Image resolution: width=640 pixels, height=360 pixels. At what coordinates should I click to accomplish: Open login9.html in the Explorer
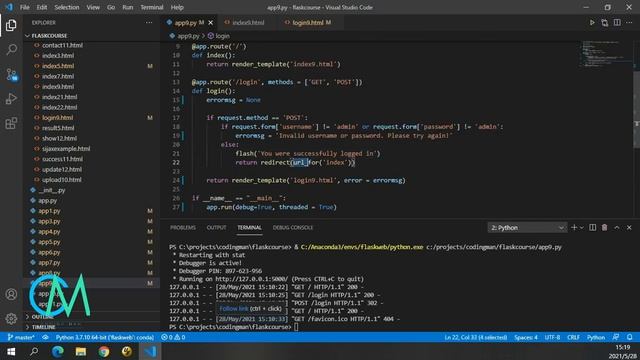pos(58,118)
